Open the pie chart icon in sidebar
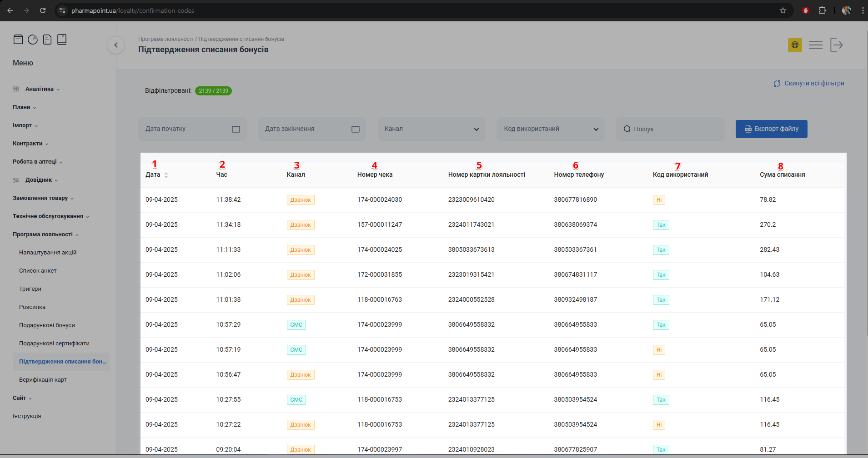868x458 pixels. 33,40
